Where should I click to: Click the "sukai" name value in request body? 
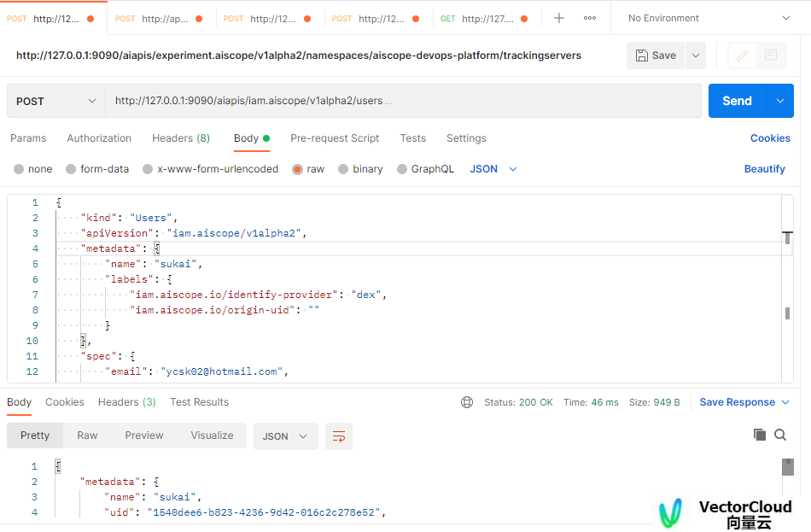pos(175,264)
